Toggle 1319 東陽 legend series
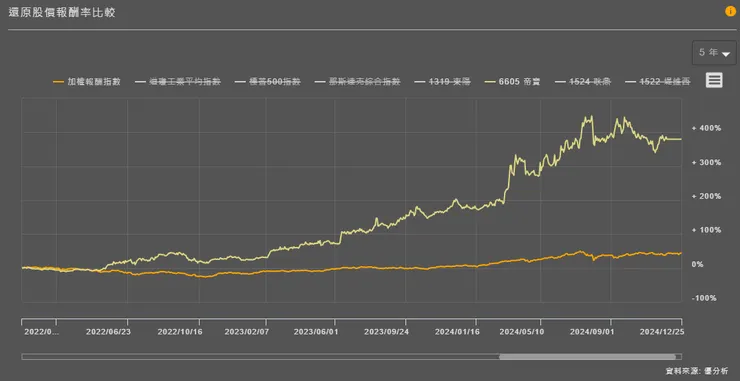The height and width of the screenshot is (381, 740). 442,82
